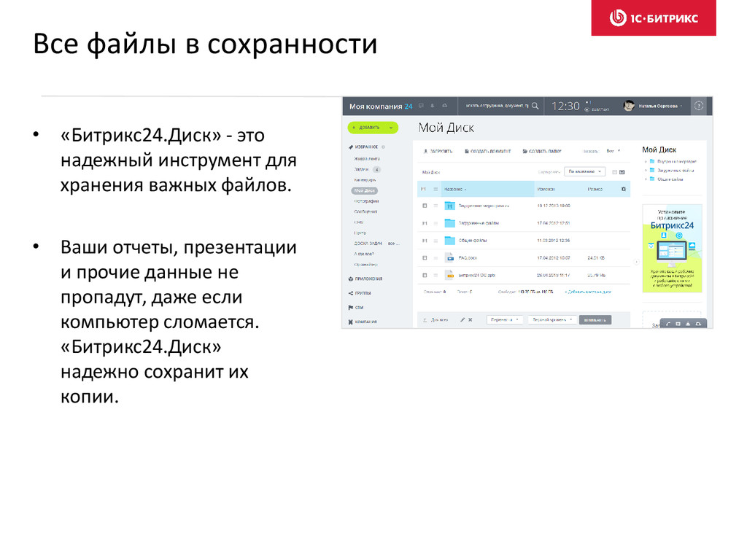
Task: Click the cloud icon in the top header
Action: pyautogui.click(x=444, y=106)
